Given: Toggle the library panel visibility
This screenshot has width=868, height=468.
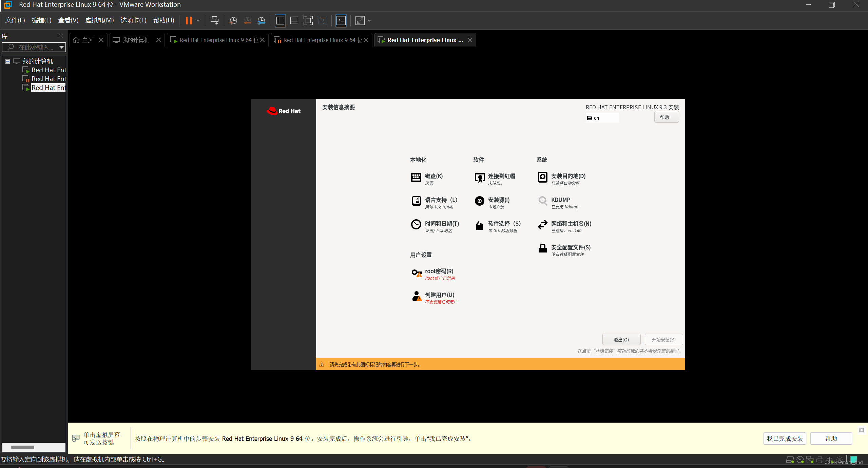Looking at the screenshot, I should click(x=280, y=20).
